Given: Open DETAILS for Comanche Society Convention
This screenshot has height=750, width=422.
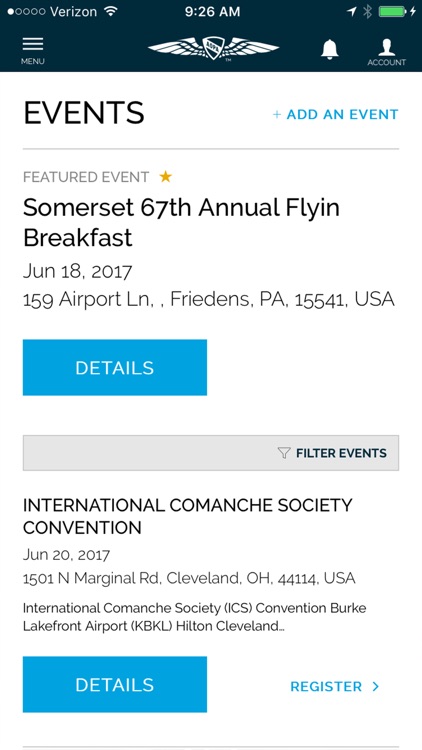Looking at the screenshot, I should (115, 684).
